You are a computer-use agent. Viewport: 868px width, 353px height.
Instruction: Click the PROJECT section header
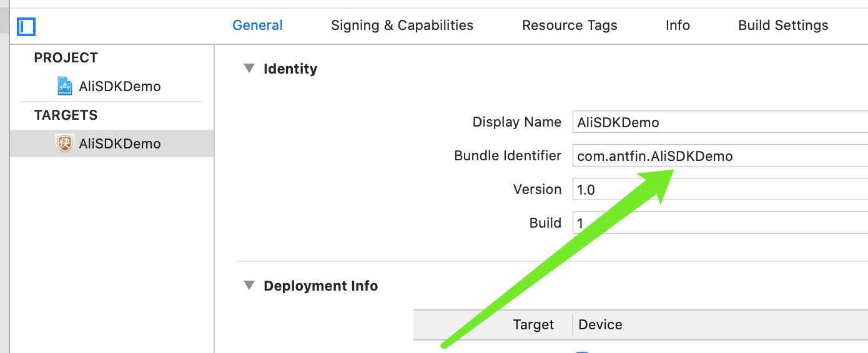[x=66, y=57]
